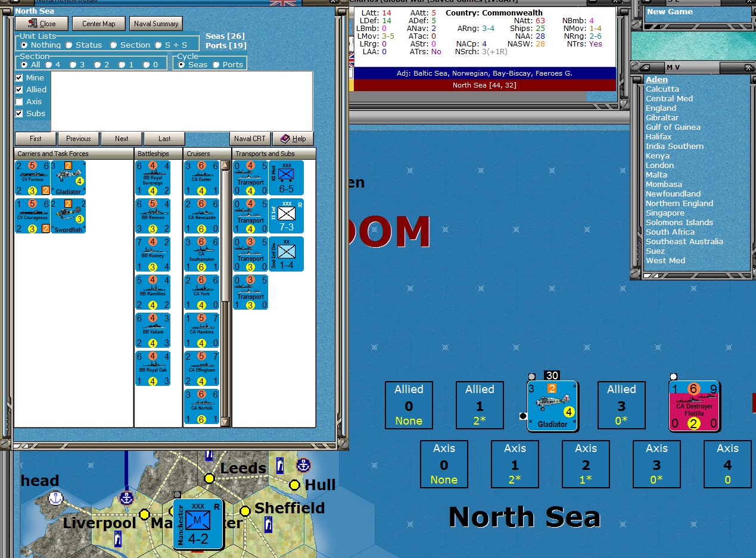Click the Cruisers column header

[207, 154]
